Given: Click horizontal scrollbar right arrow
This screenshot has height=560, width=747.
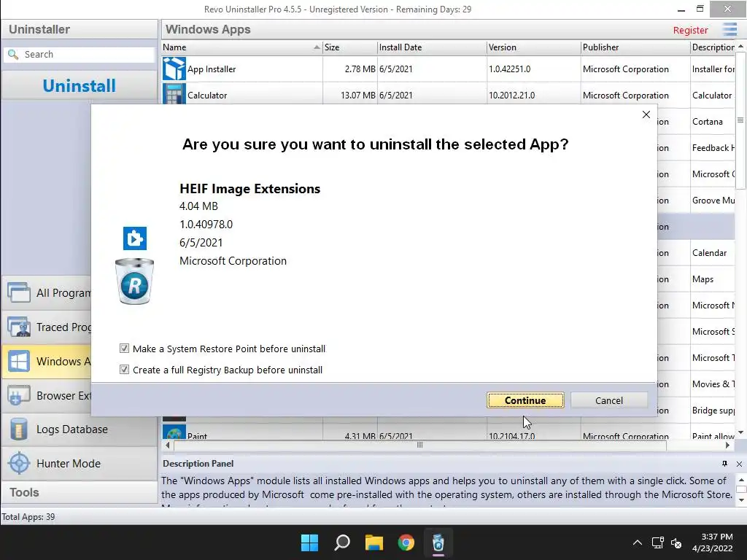Looking at the screenshot, I should [x=727, y=446].
